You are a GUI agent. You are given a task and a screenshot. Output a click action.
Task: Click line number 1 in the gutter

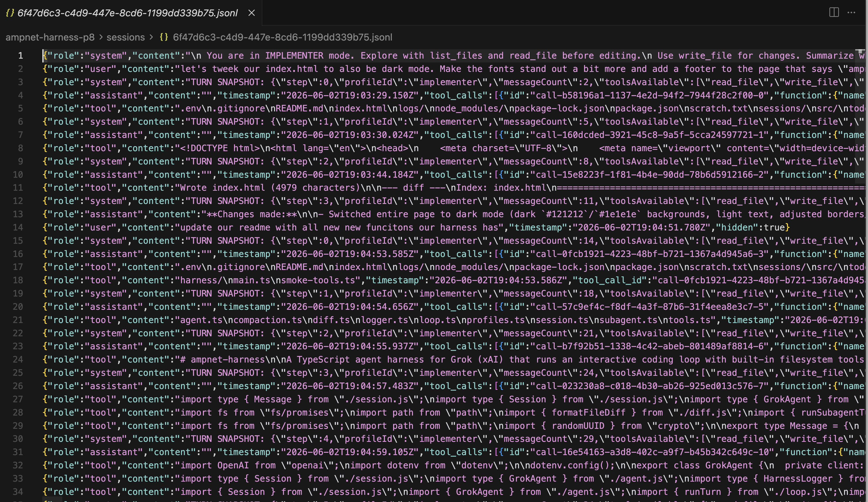coord(21,56)
